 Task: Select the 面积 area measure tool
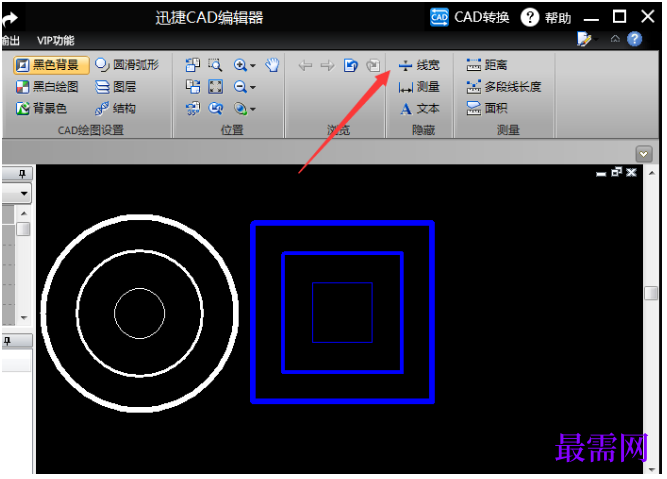488,108
